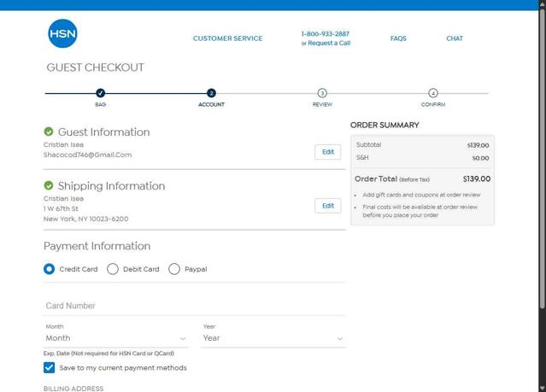Click green check beside Shipping Information
The image size is (546, 392).
point(49,186)
